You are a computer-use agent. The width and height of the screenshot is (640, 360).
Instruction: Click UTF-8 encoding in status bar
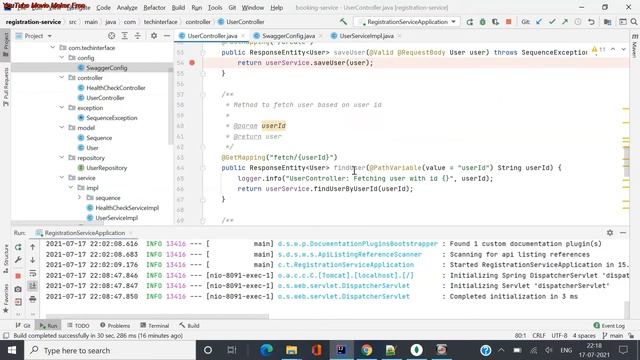point(559,336)
